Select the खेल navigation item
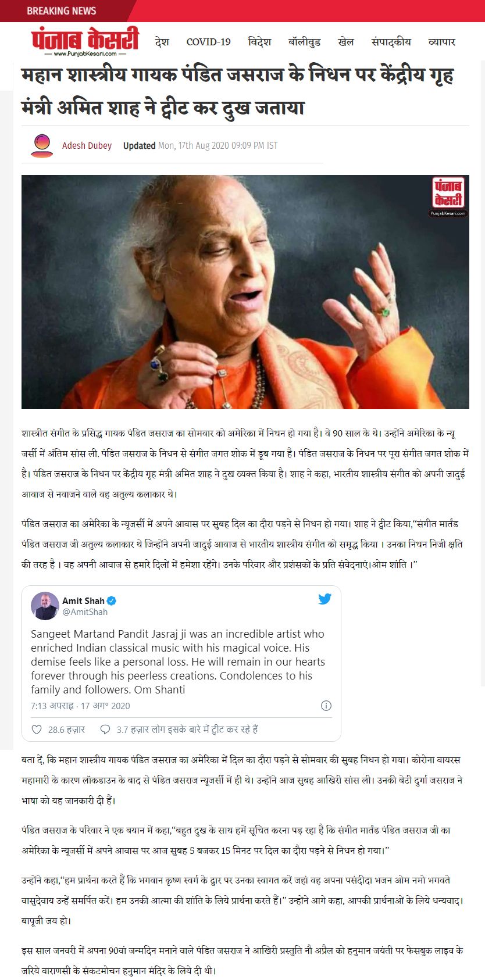 (346, 42)
